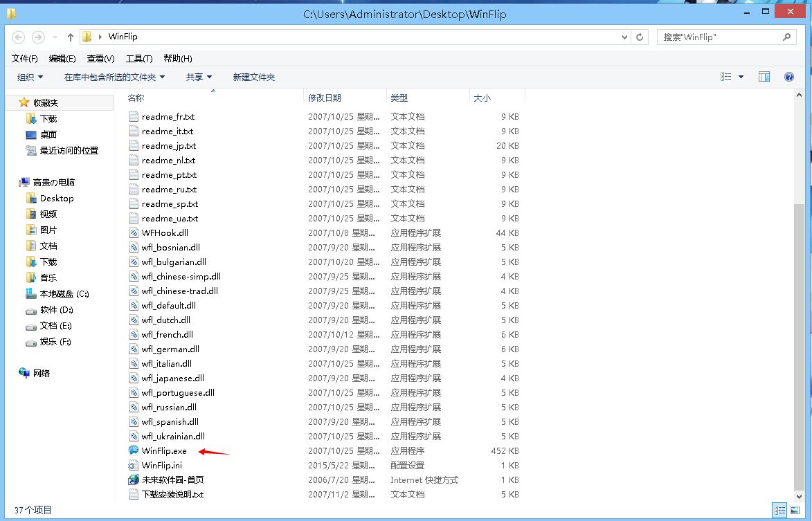Select Desktop in navigation tree

(57, 198)
